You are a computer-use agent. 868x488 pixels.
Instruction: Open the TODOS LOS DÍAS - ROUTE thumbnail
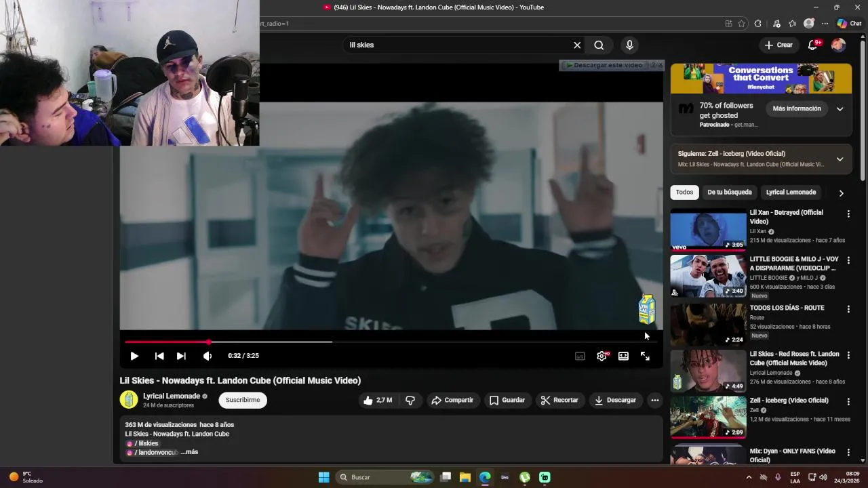click(x=708, y=325)
